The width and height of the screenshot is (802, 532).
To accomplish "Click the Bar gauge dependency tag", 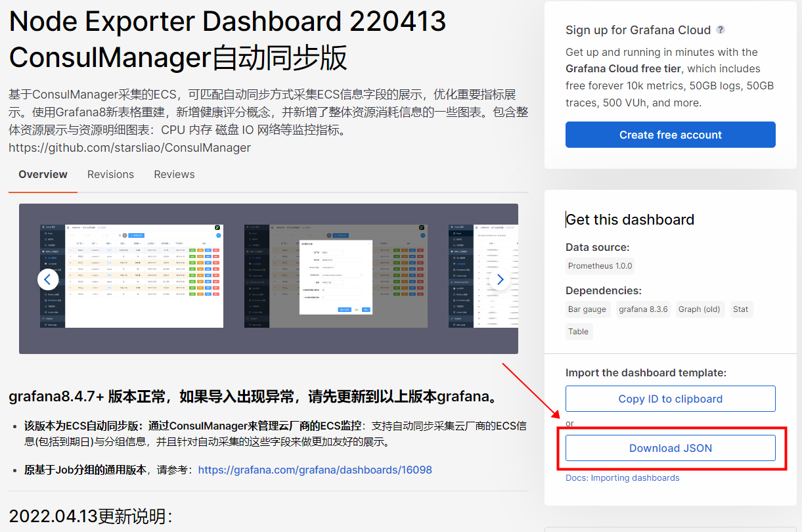I will (587, 309).
